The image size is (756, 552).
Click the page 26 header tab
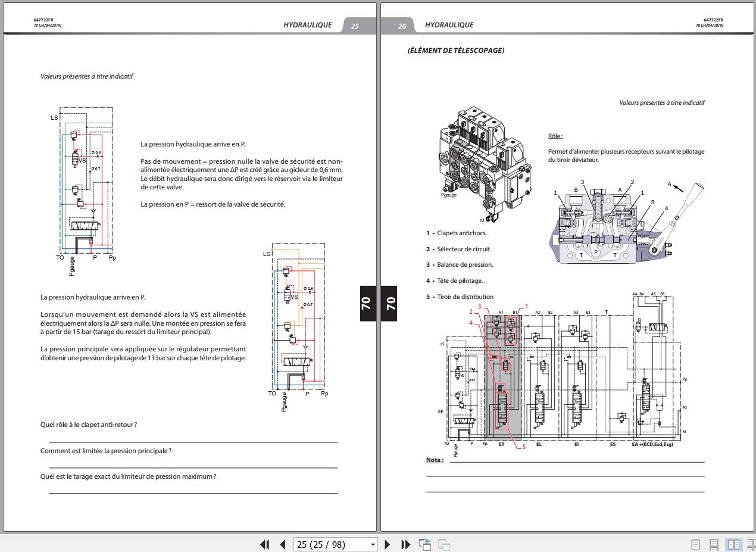pyautogui.click(x=402, y=26)
